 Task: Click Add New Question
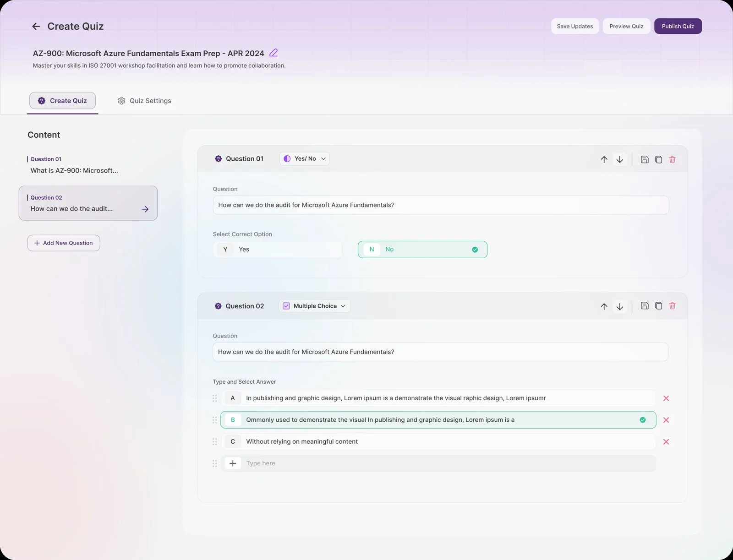pyautogui.click(x=64, y=243)
